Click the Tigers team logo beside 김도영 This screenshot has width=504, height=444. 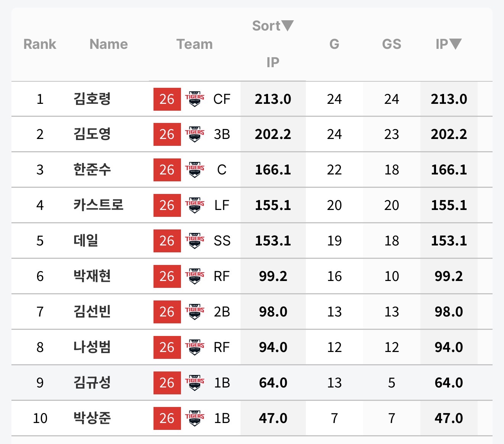point(195,134)
